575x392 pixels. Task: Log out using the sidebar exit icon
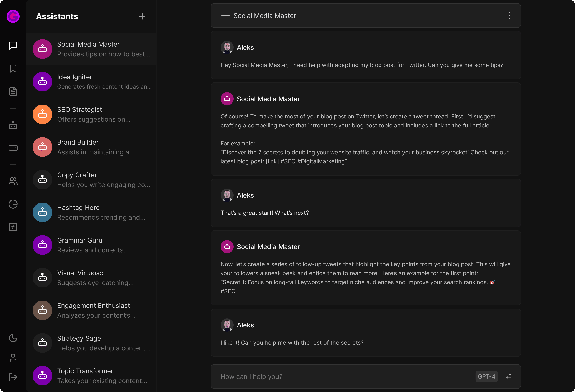13,377
